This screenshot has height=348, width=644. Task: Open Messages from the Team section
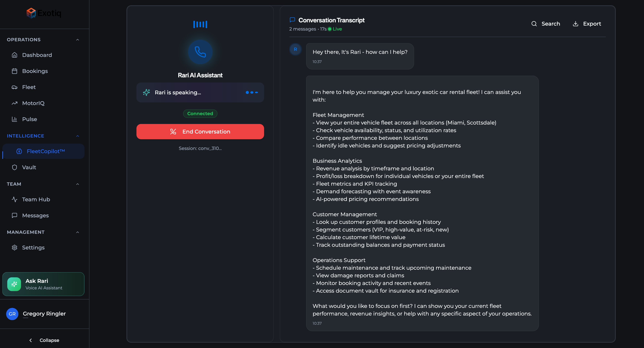tap(35, 215)
